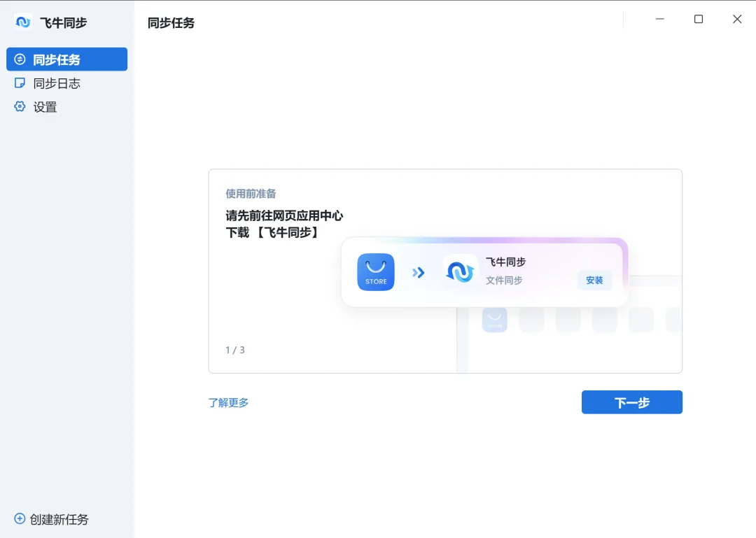Screen dimensions: 756x538
Task: Click the log note icon beside 同步日志
Action: coord(20,83)
